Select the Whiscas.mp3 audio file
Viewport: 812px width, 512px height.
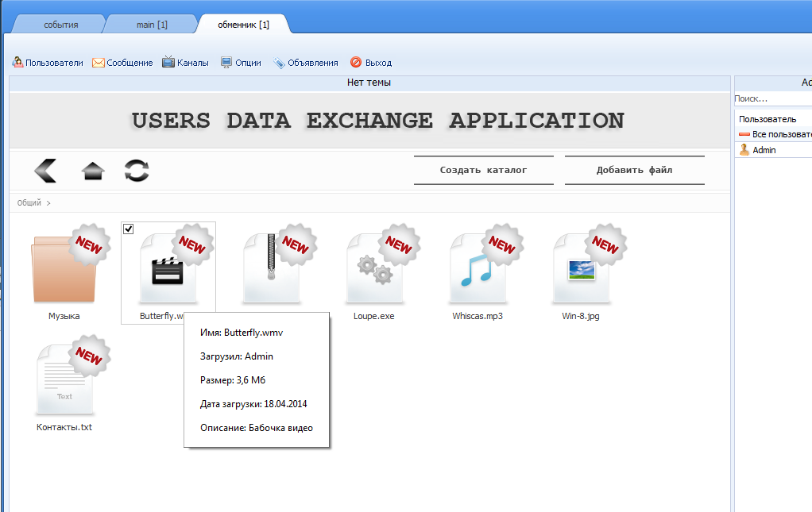click(x=478, y=270)
